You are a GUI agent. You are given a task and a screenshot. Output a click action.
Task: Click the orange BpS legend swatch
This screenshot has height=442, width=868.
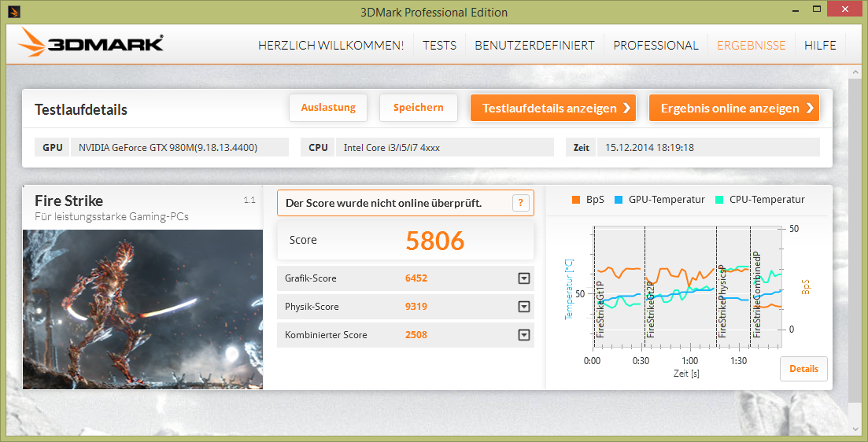pos(576,200)
